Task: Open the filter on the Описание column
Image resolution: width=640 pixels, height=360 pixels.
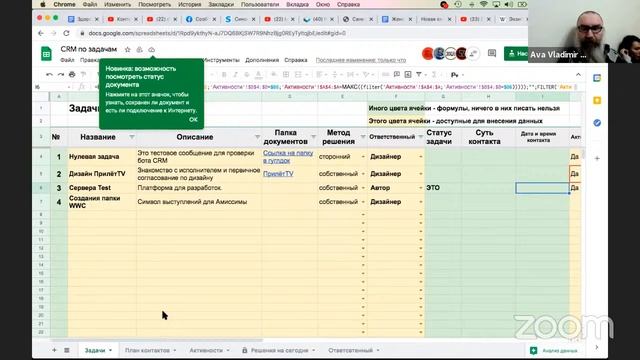Action: 257,137
